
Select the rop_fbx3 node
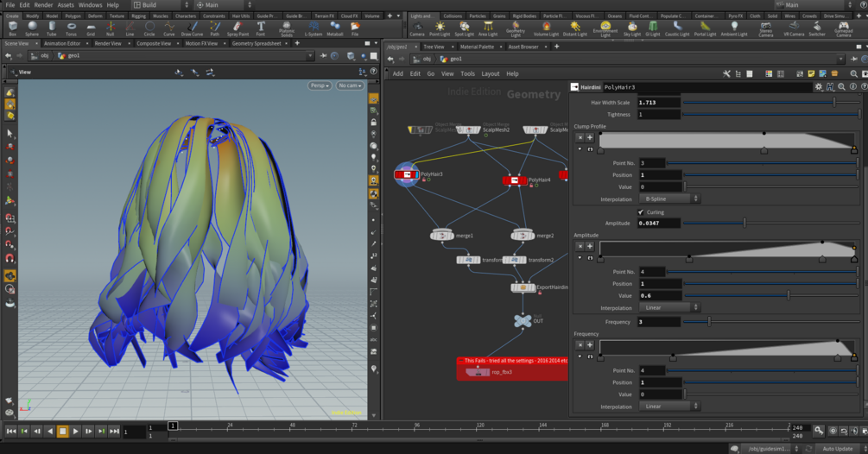click(478, 372)
